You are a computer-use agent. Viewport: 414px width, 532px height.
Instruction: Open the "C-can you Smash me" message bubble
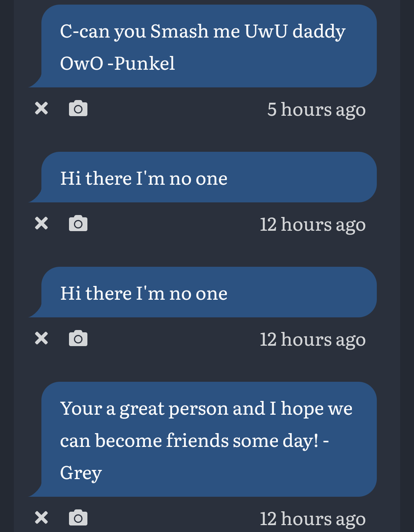203,46
